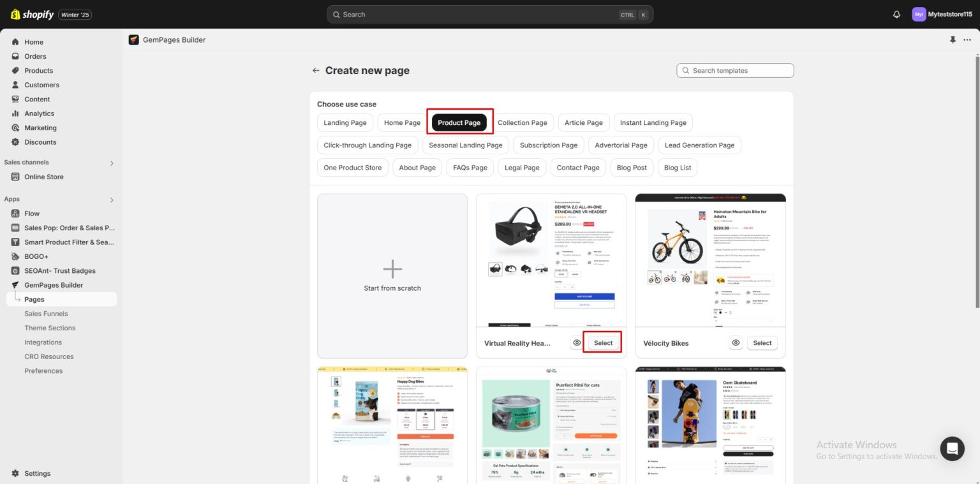Click the notification bell icon
Screen dimensions: 980x484
[x=896, y=14]
